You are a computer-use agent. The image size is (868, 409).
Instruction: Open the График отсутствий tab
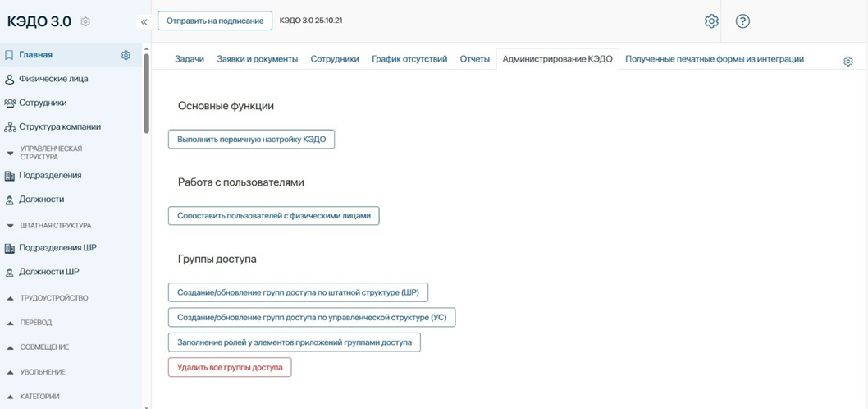click(409, 59)
